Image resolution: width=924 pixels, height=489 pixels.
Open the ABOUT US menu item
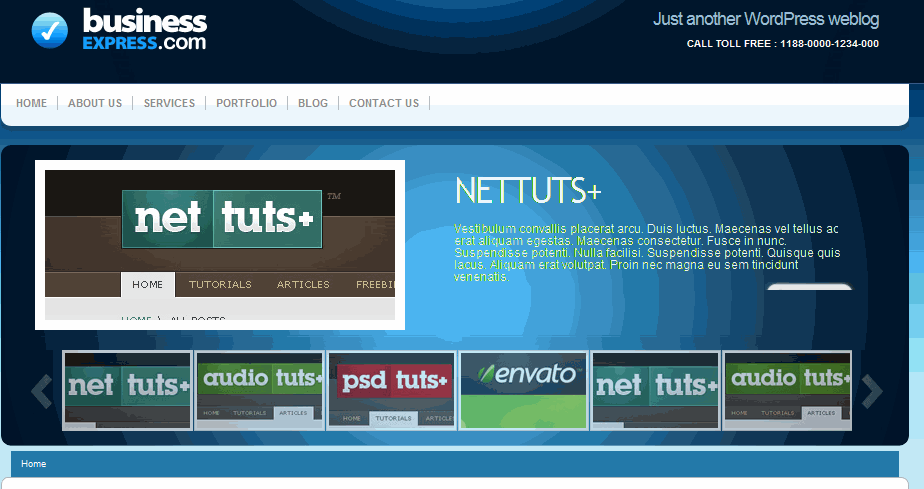point(95,103)
